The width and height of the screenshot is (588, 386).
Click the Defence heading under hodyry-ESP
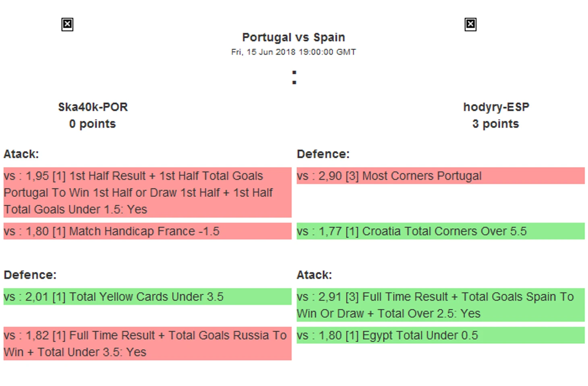pyautogui.click(x=323, y=154)
